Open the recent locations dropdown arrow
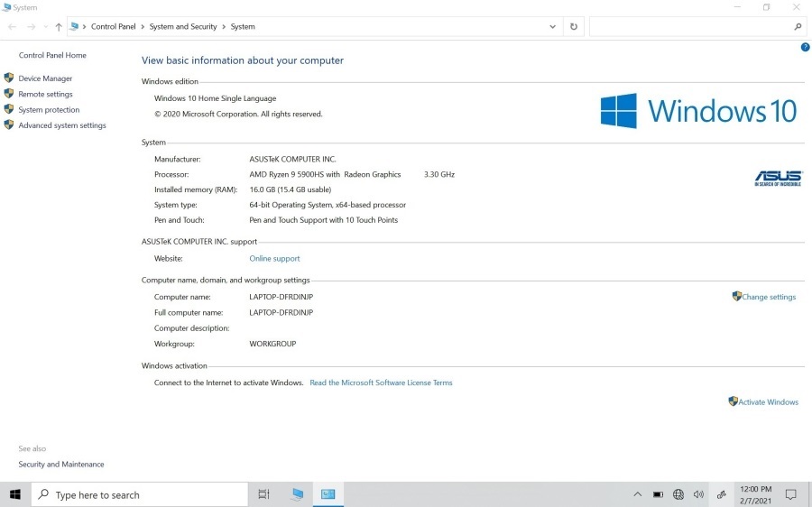This screenshot has width=812, height=507. coord(46,27)
